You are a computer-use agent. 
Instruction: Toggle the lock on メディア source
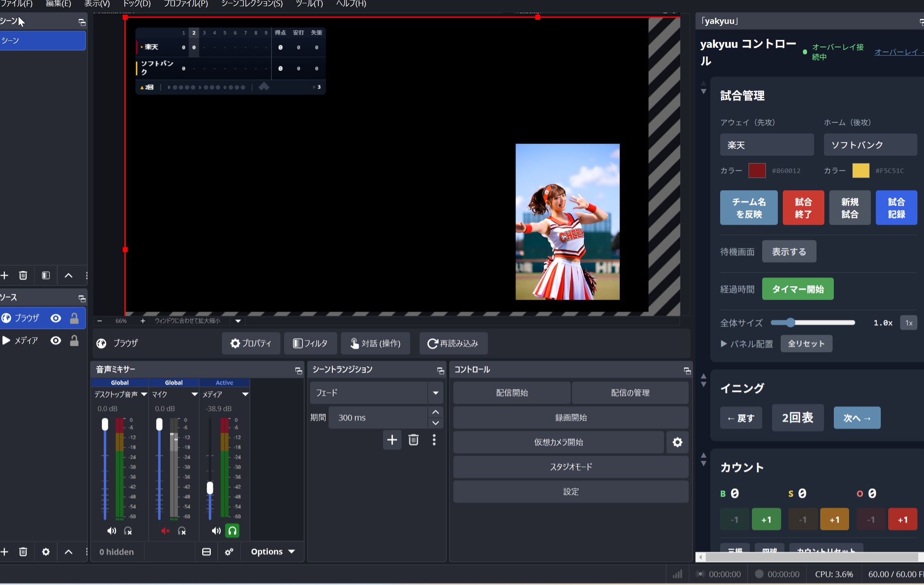click(x=74, y=340)
